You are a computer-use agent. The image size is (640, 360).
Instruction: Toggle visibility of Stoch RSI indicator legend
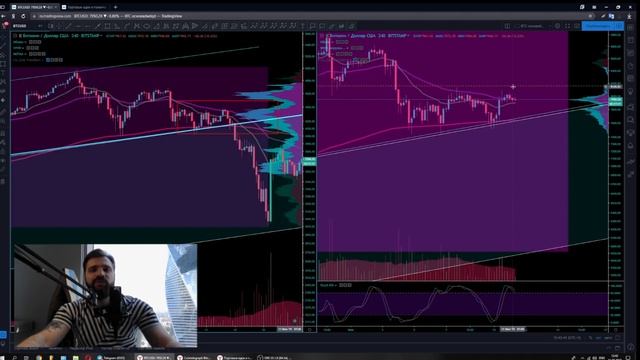342,285
